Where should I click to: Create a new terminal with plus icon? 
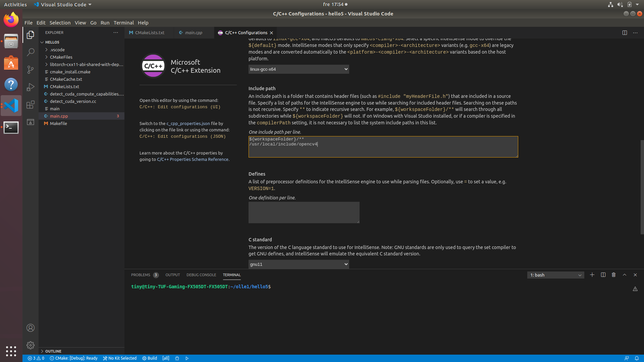coord(592,275)
